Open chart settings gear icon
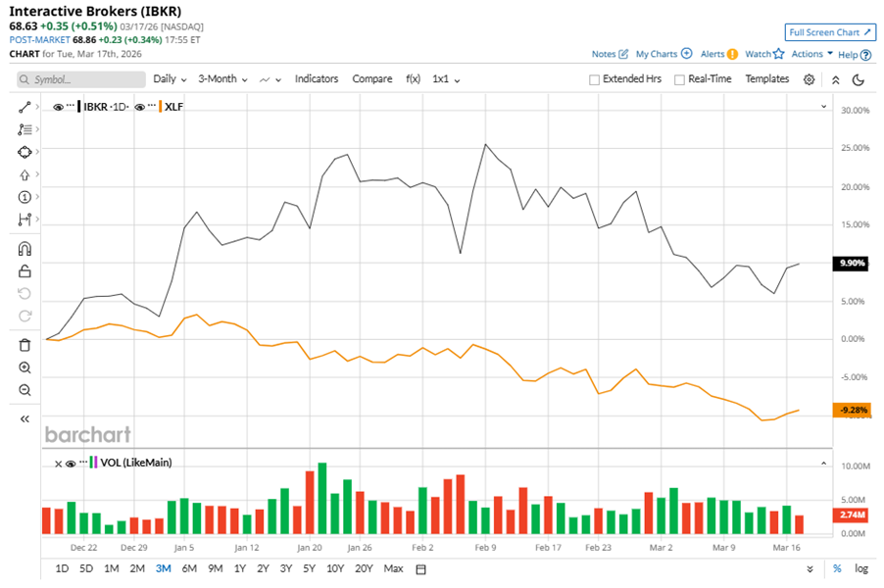 (810, 79)
